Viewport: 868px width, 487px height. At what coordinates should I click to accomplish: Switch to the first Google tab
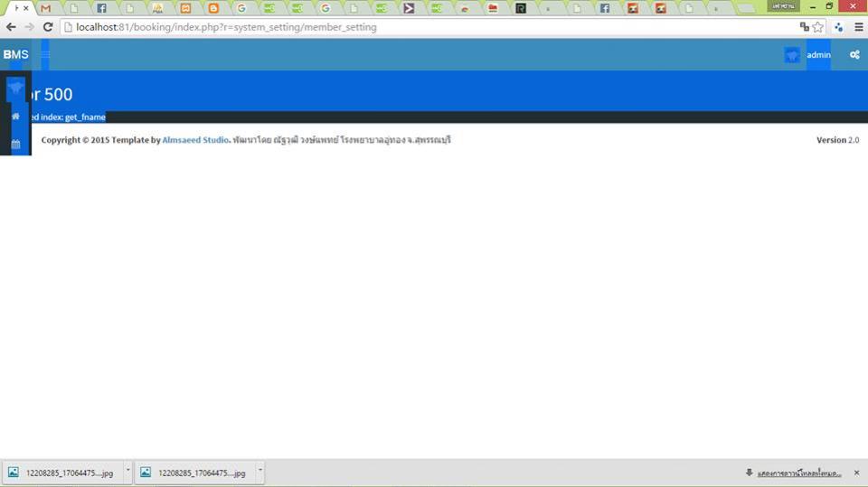point(241,8)
